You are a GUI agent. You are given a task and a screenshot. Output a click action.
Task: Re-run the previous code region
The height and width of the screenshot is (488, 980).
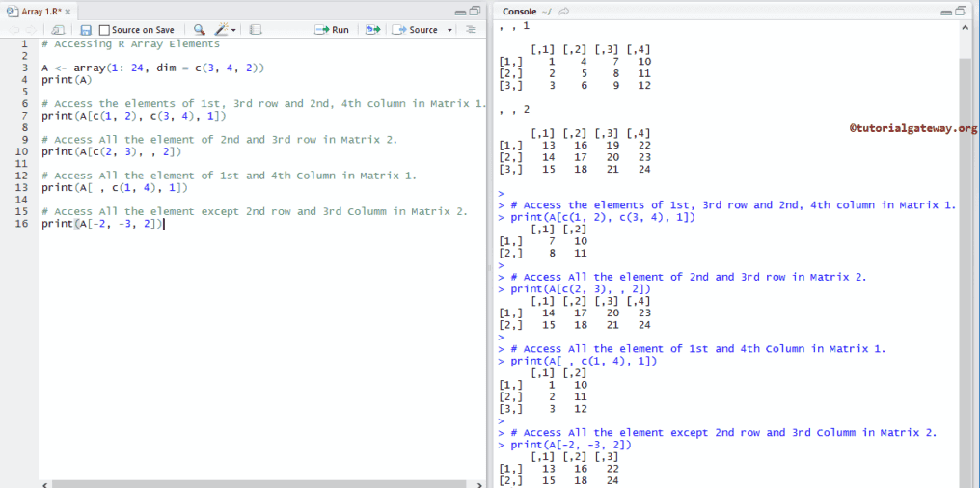372,29
